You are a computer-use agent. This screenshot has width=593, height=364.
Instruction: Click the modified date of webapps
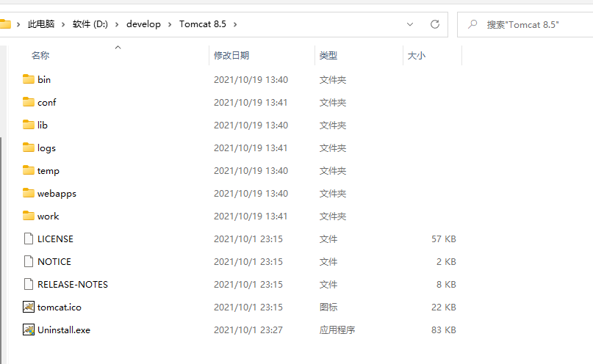click(251, 193)
